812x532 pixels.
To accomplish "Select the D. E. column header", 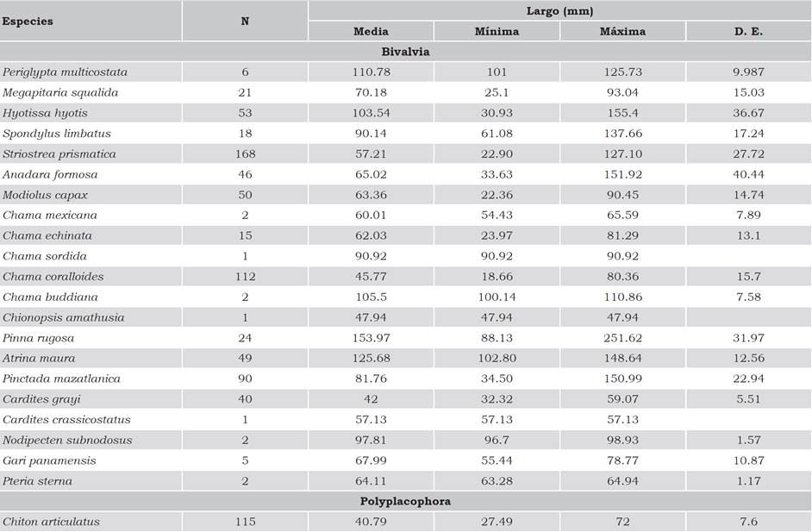I will [748, 32].
